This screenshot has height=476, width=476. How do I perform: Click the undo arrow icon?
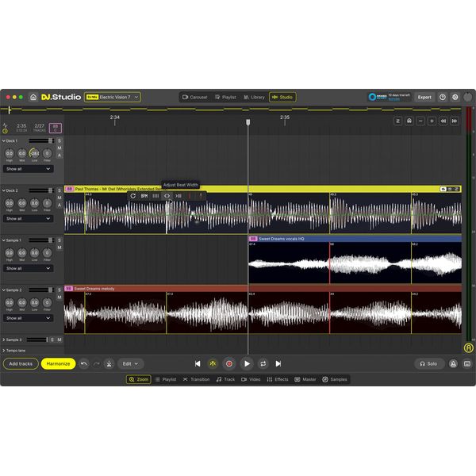(84, 363)
